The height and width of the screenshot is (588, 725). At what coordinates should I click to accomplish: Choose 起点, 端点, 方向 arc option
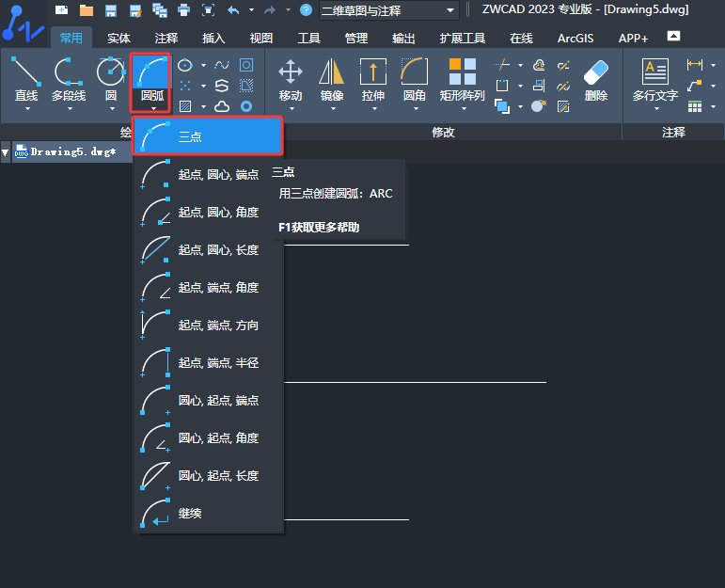point(208,325)
